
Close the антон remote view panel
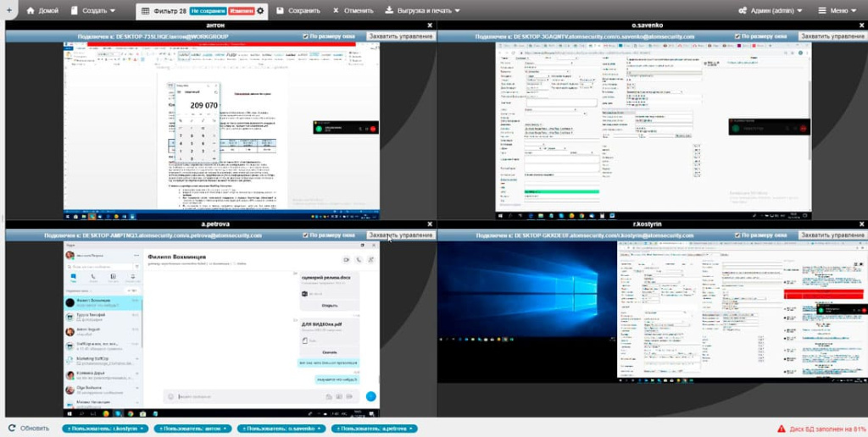430,26
